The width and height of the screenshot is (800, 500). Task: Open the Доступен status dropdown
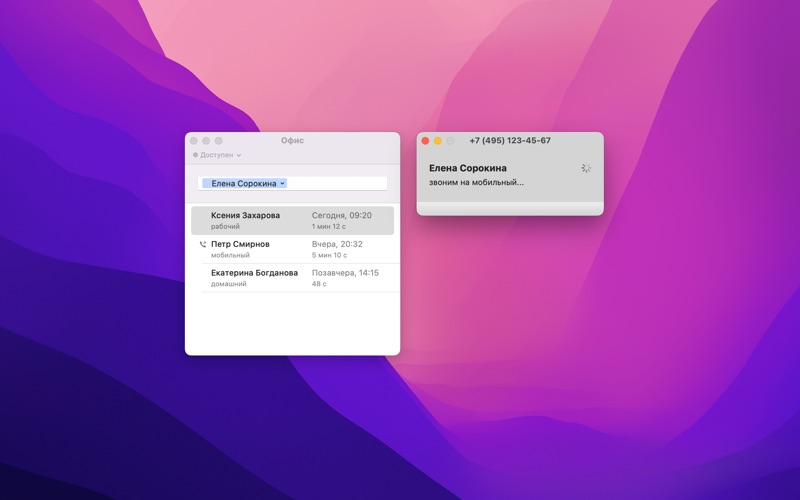(x=217, y=155)
